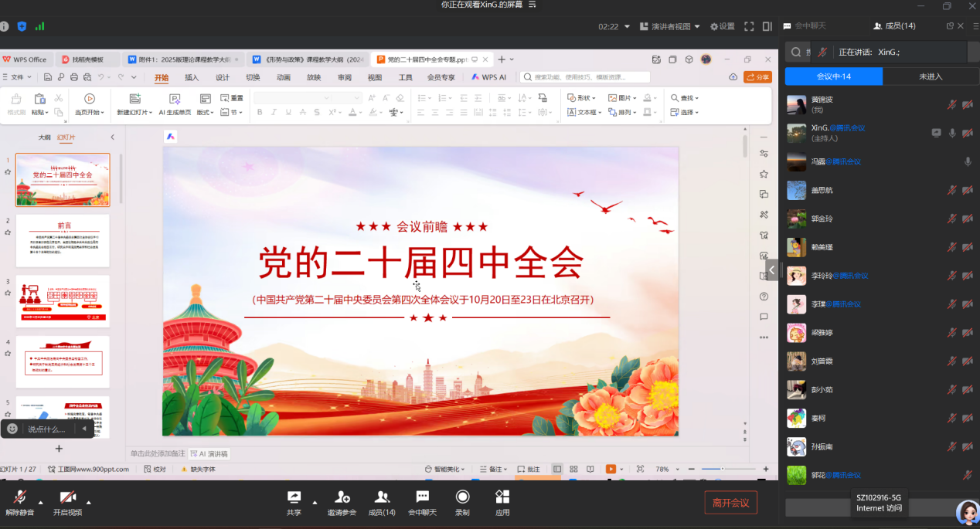Open the 图片 picture dropdown
This screenshot has width=980, height=529.
coord(622,98)
